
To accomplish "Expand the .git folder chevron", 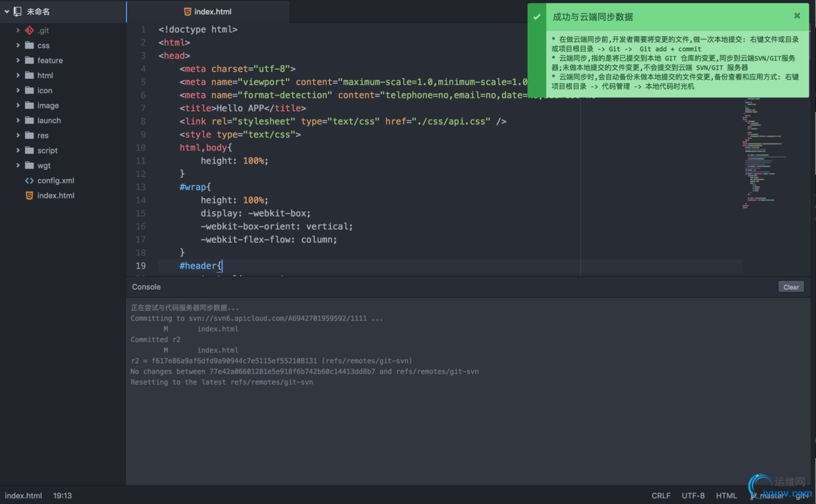I will pyautogui.click(x=18, y=30).
